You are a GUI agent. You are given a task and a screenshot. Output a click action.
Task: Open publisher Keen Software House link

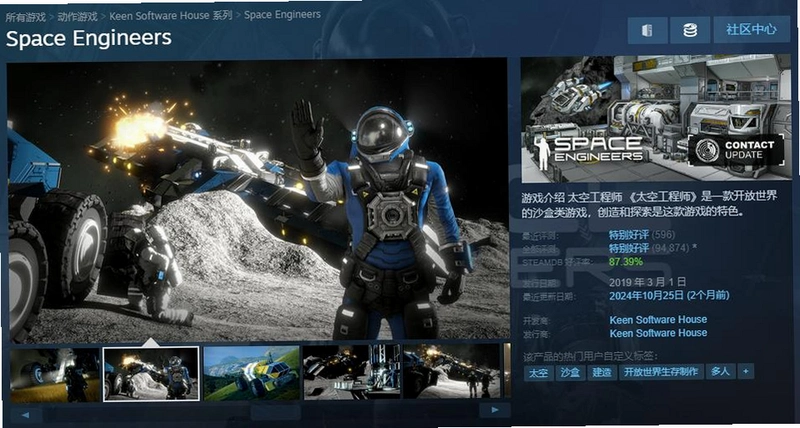658,333
